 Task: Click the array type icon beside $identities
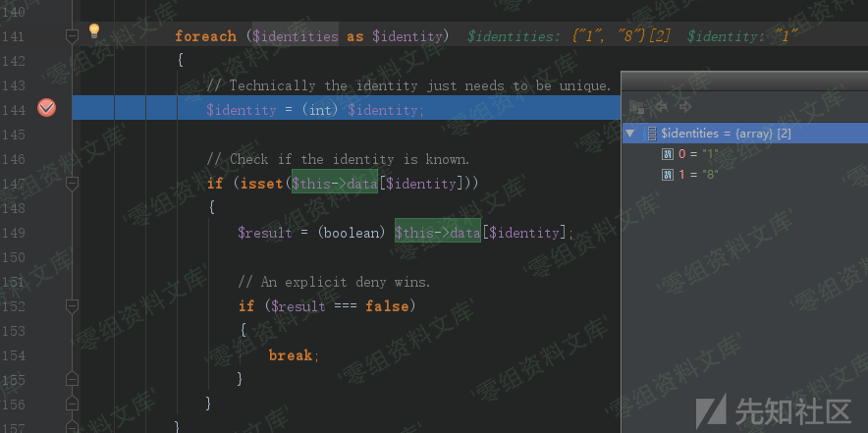(649, 133)
